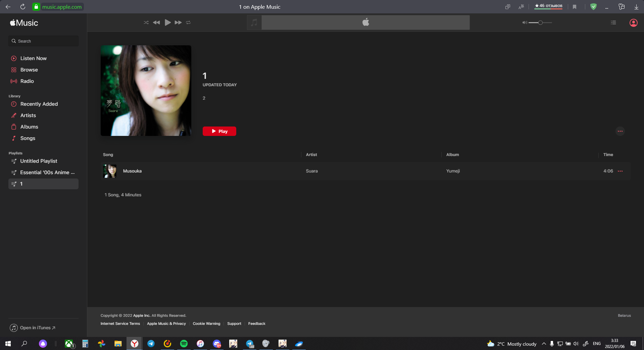Mute audio via the speaker icon
This screenshot has height=350, width=644.
(x=525, y=22)
